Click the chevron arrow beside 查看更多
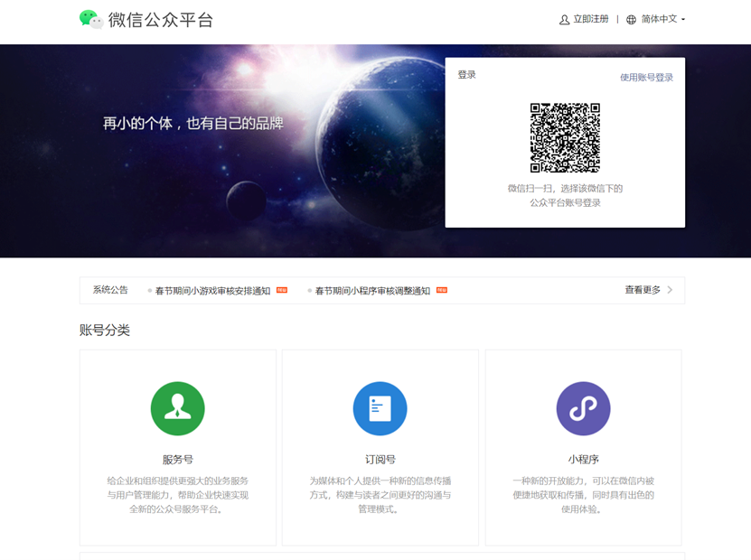 [670, 290]
